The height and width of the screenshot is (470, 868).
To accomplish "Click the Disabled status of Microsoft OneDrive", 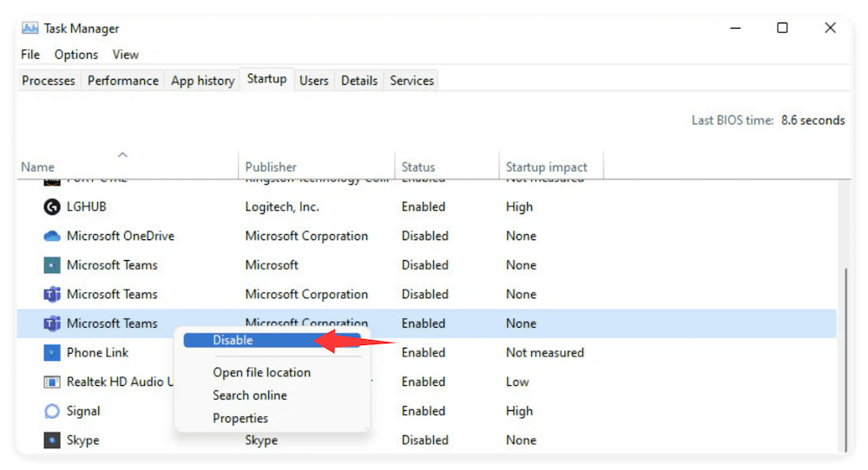I will click(x=425, y=236).
